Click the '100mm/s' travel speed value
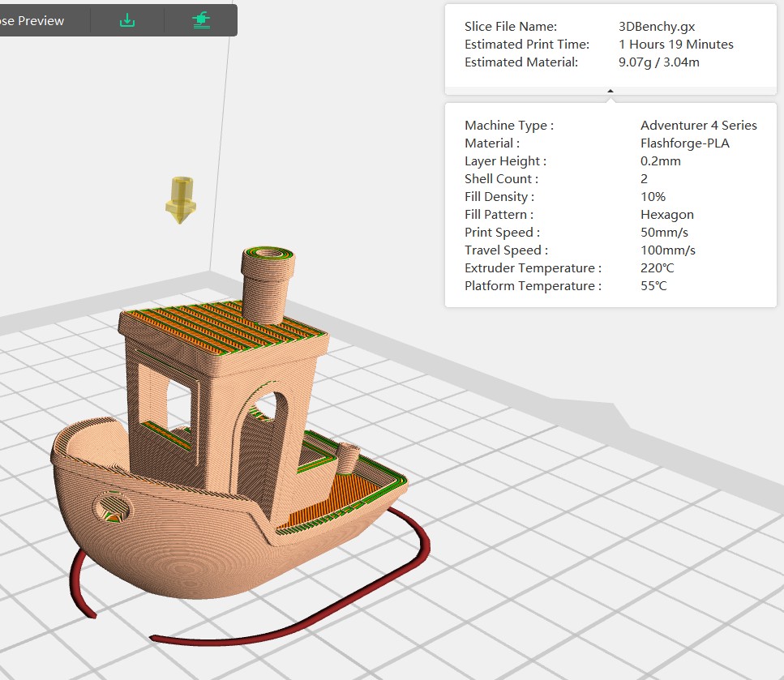 click(667, 250)
